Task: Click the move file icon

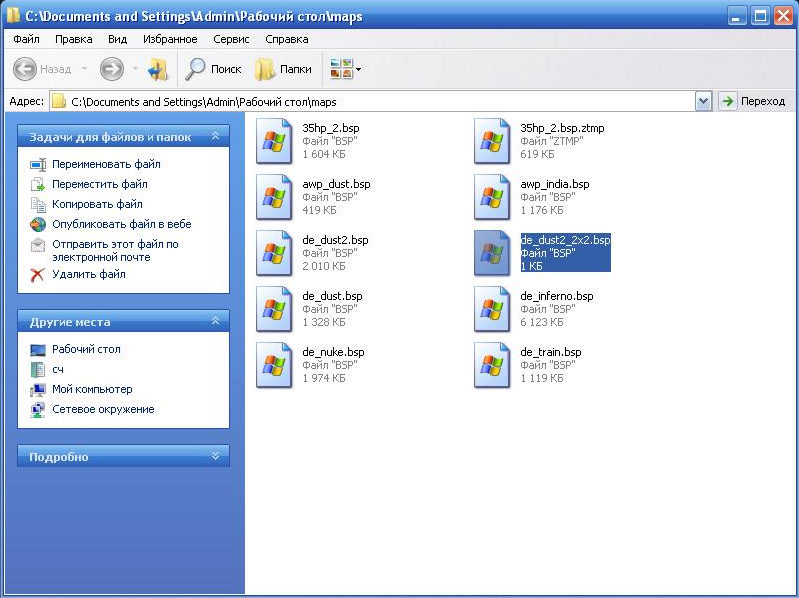Action: tap(38, 184)
